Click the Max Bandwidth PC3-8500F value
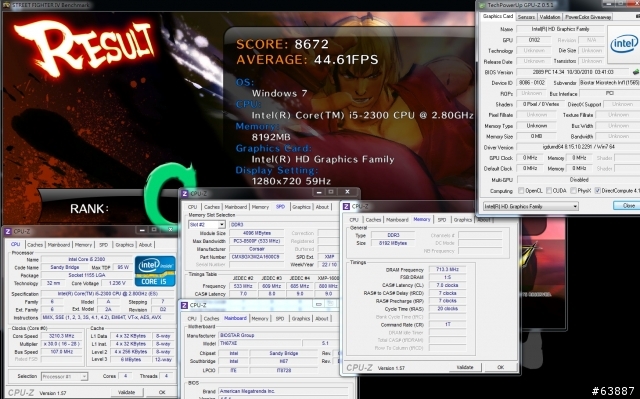The width and height of the screenshot is (640, 399). coord(256,241)
